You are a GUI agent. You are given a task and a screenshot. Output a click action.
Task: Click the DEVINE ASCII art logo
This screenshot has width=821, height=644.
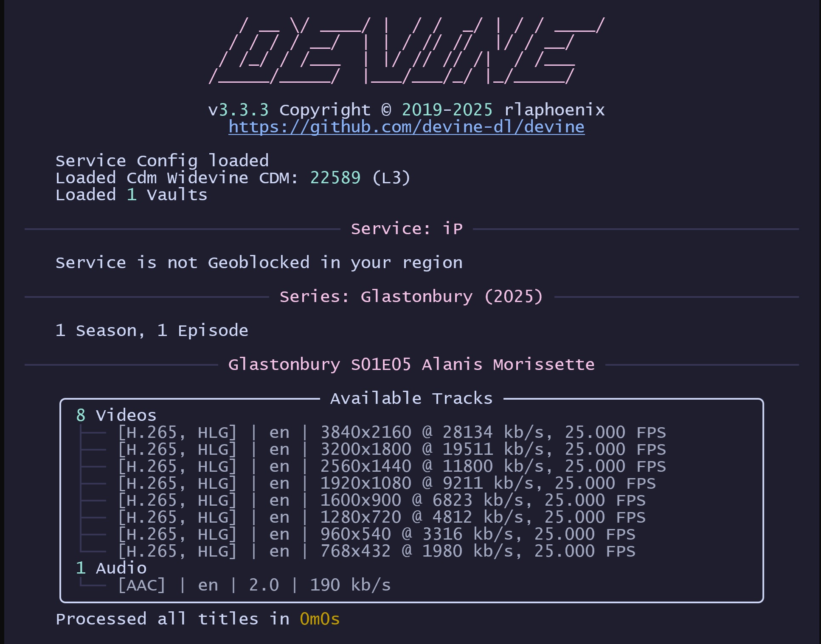pos(406,51)
